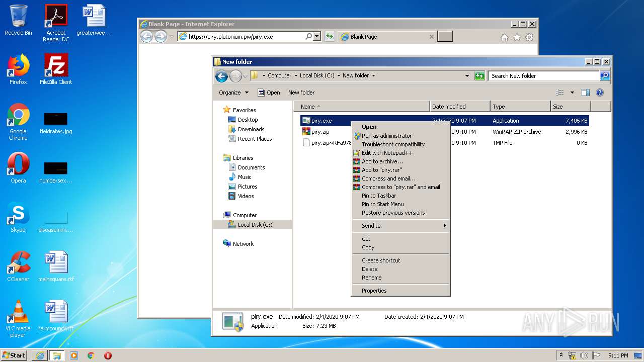The image size is (644, 362).
Task: Refresh page in Internet Explorer
Action: click(330, 36)
